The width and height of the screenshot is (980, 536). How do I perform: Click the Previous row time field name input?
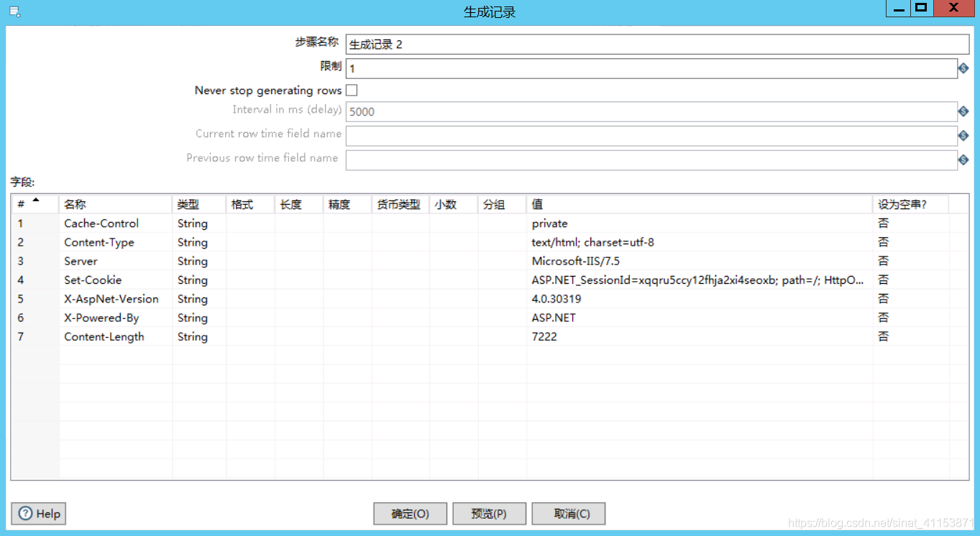[651, 160]
